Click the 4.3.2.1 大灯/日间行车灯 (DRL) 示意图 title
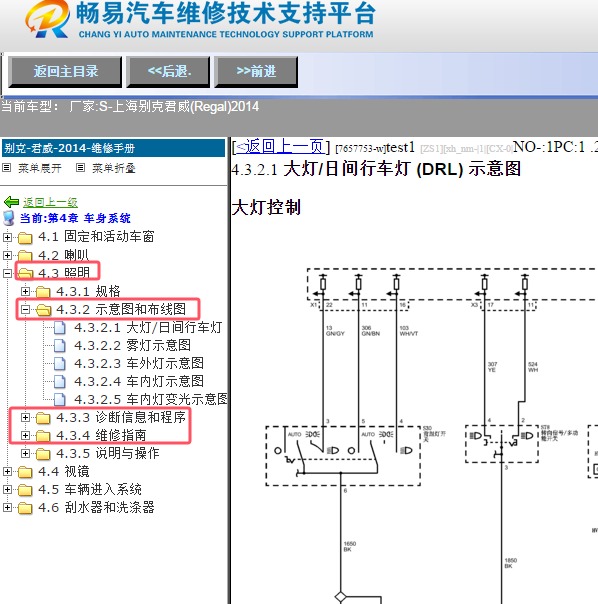This screenshot has width=598, height=604. pos(376,169)
